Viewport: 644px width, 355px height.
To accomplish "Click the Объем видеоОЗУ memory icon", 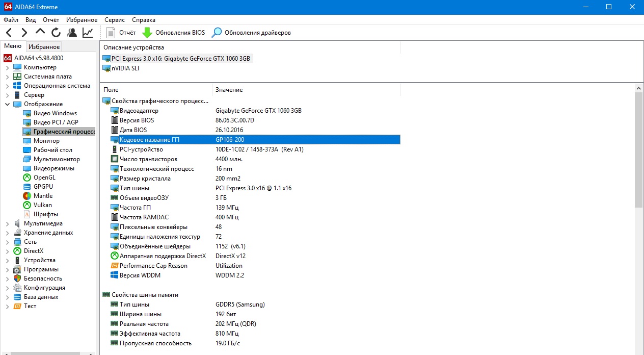I will pos(115,198).
